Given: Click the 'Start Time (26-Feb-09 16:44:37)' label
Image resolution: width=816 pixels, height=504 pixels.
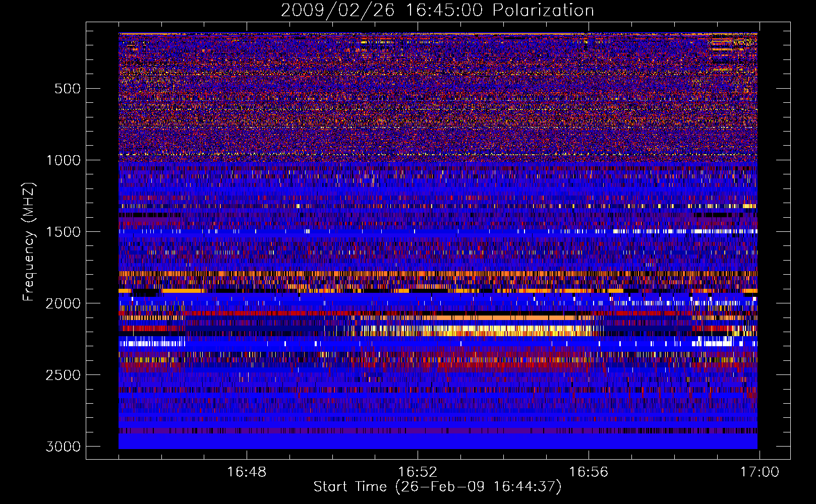Looking at the screenshot, I should 437,487.
